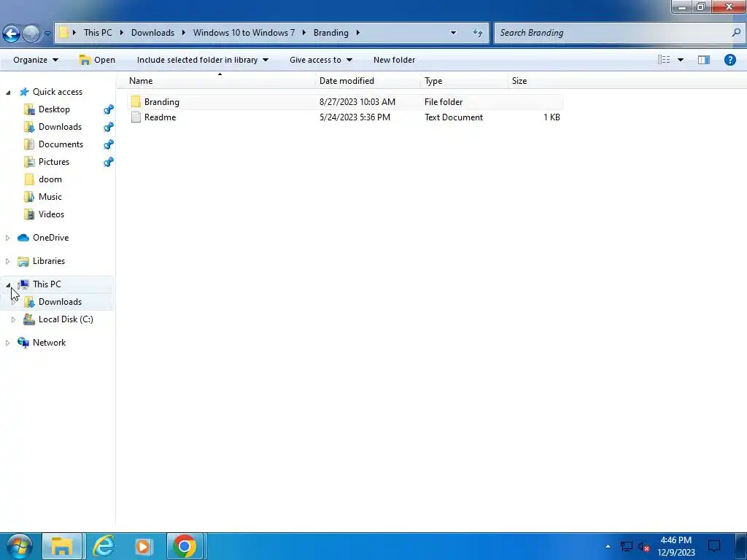Open the Start menu orb
The height and width of the screenshot is (560, 747).
pos(19,546)
